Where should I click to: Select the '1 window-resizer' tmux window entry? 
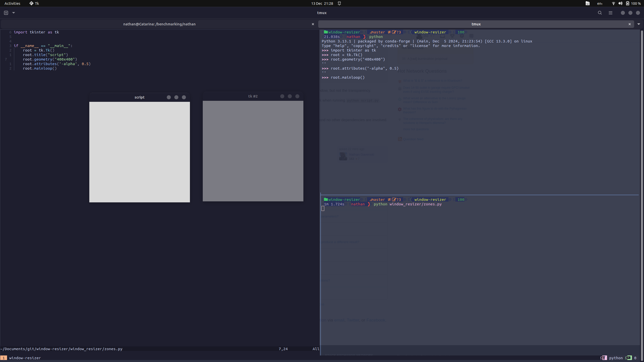click(21, 358)
